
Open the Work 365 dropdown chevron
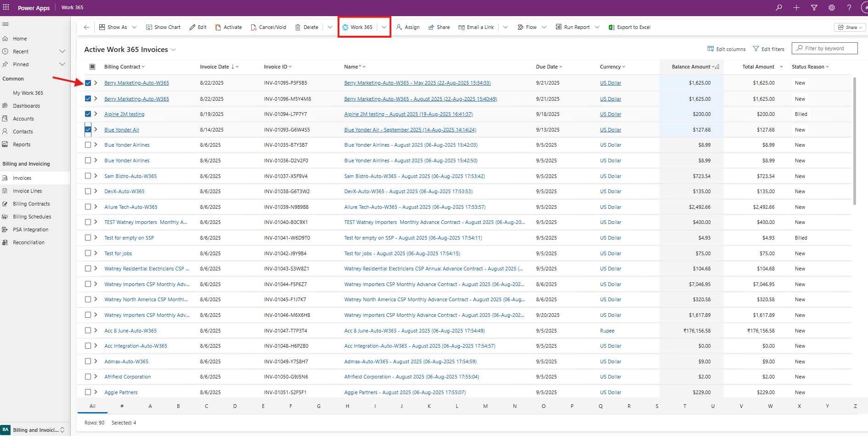(x=384, y=27)
